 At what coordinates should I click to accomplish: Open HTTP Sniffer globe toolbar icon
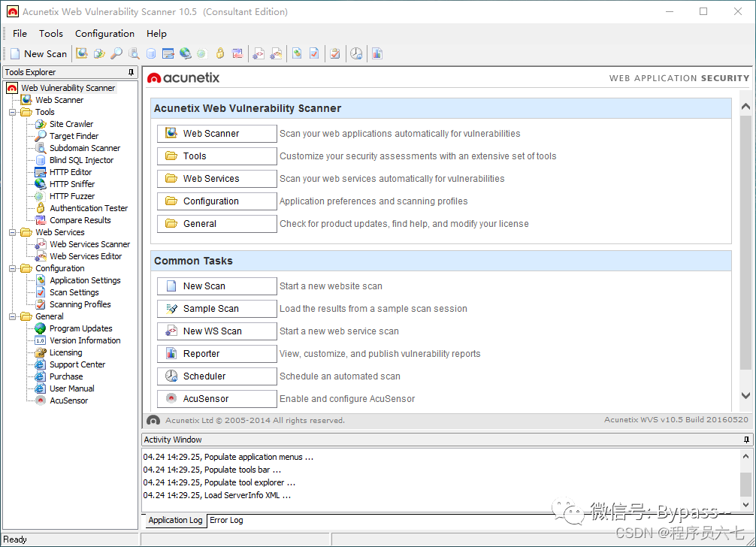click(x=185, y=53)
